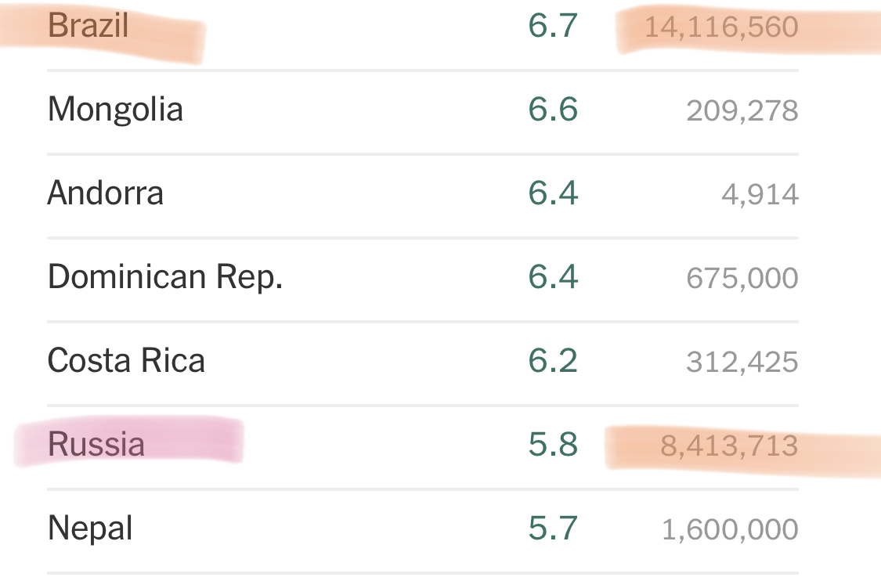This screenshot has width=881, height=588.
Task: Click Brazil's highlighted 14,116,560 figure
Action: pos(721,27)
